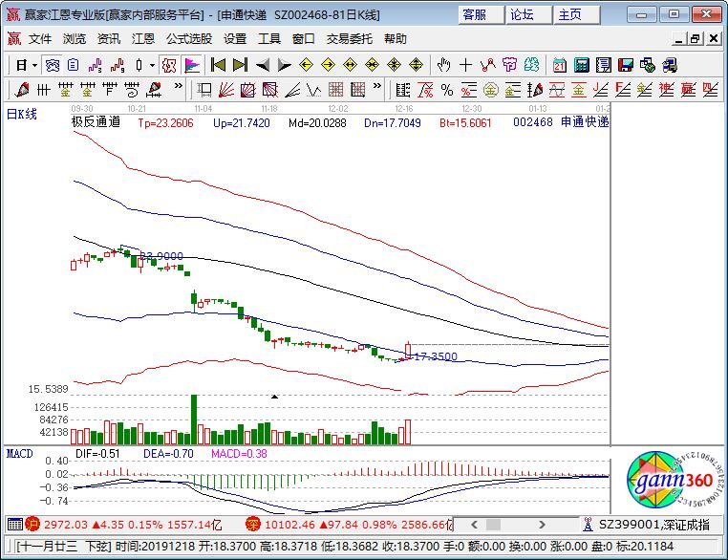Select the circled 金 golden ratio icon
The image size is (728, 560).
click(x=491, y=90)
